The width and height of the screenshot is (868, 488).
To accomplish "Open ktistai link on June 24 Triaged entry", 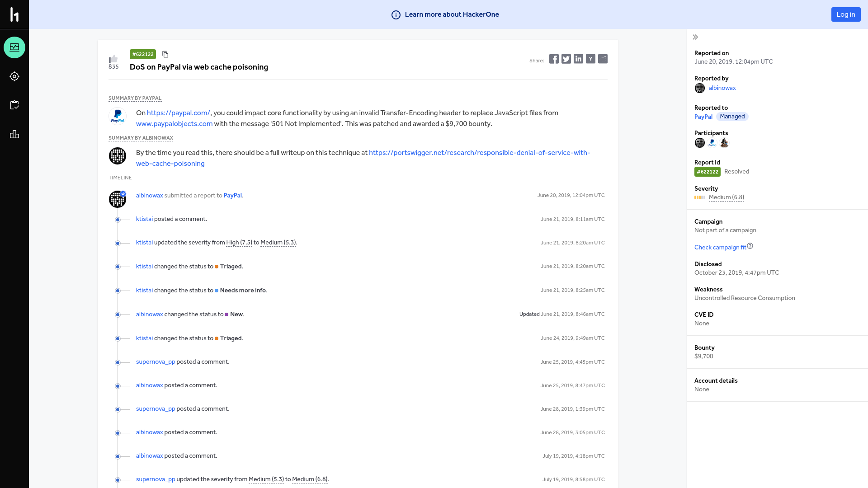I will coord(144,338).
